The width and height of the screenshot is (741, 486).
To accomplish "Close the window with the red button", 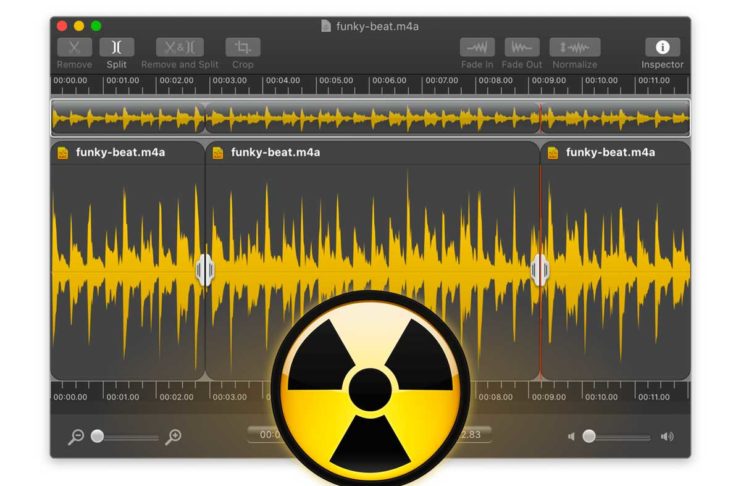I will (62, 26).
